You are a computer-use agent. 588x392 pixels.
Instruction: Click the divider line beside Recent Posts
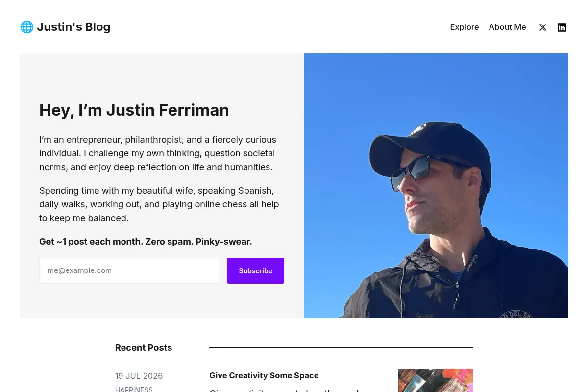[341, 347]
